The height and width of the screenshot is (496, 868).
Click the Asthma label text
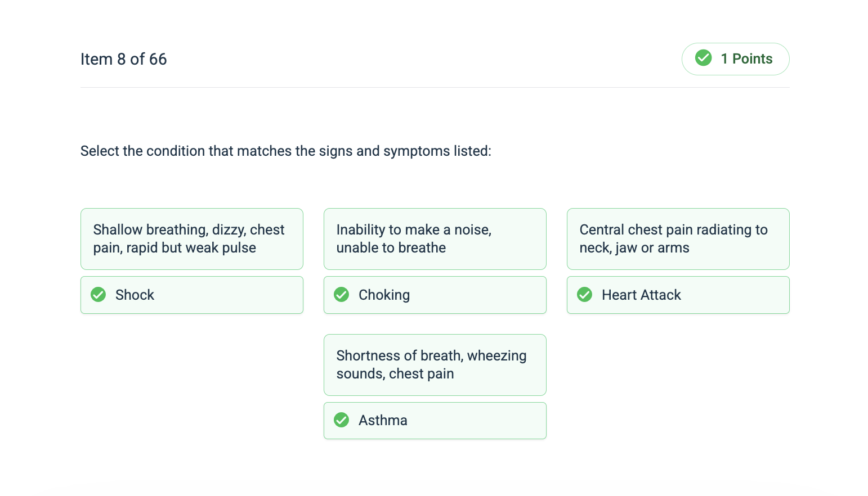383,420
